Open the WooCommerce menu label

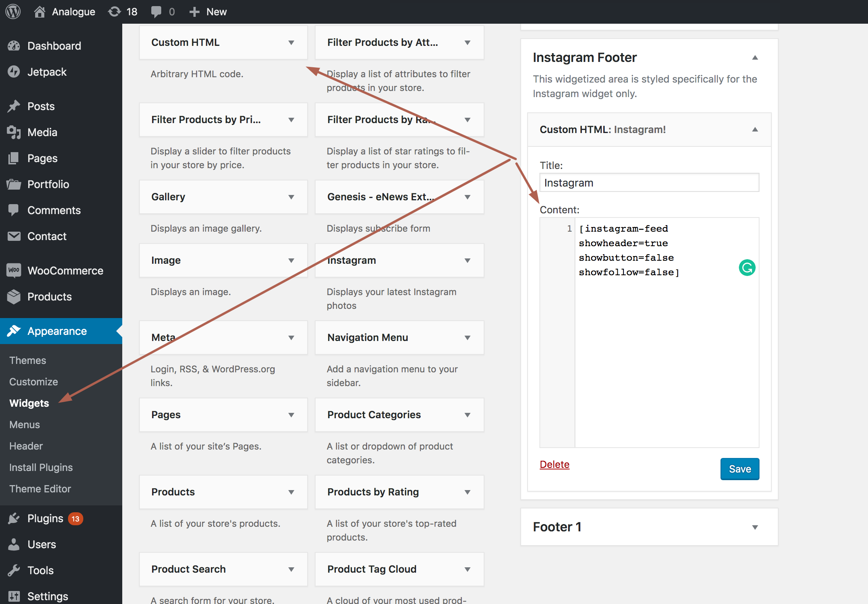click(x=65, y=271)
